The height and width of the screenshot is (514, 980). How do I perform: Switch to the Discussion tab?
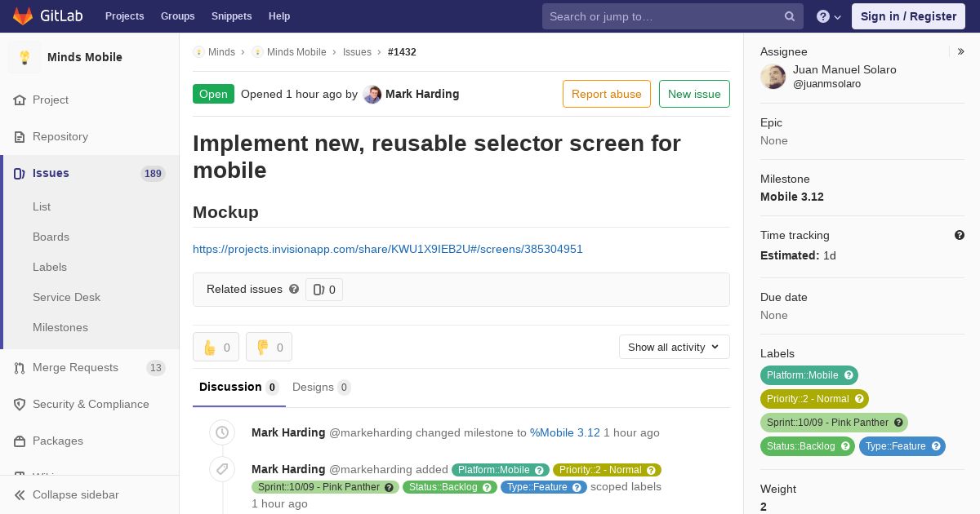238,387
